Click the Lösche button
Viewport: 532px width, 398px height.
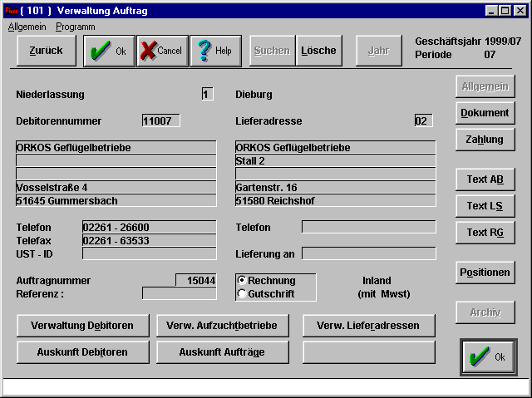point(318,51)
